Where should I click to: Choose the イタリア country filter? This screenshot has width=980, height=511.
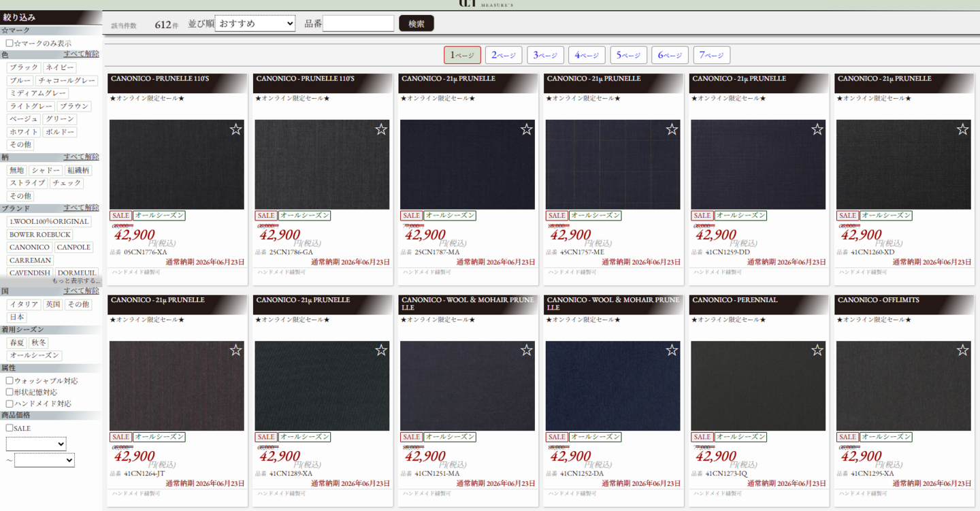point(24,305)
